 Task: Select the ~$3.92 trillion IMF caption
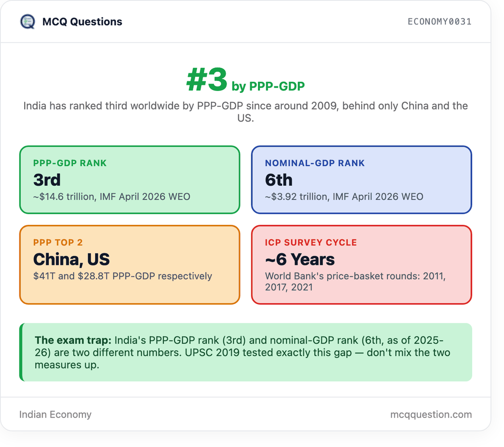[x=344, y=197]
